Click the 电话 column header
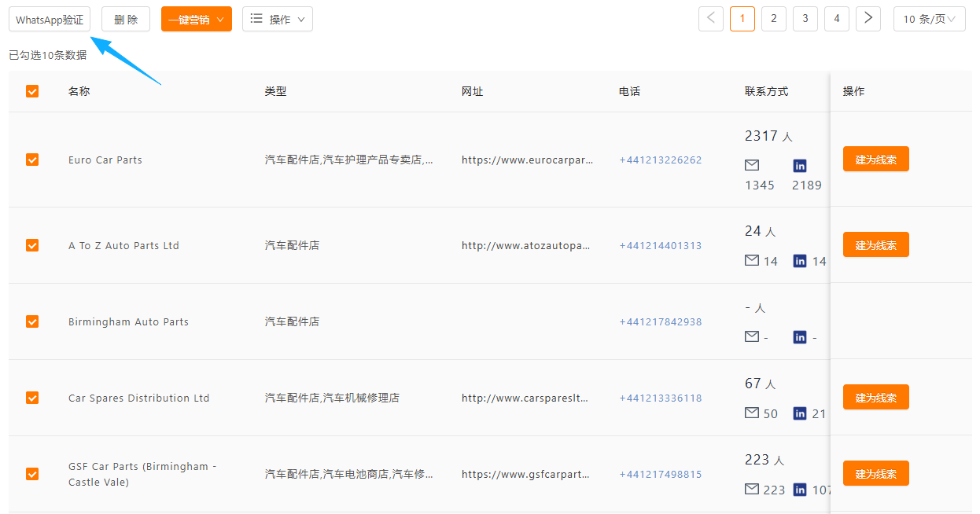Image resolution: width=980 pixels, height=514 pixels. pyautogui.click(x=630, y=91)
